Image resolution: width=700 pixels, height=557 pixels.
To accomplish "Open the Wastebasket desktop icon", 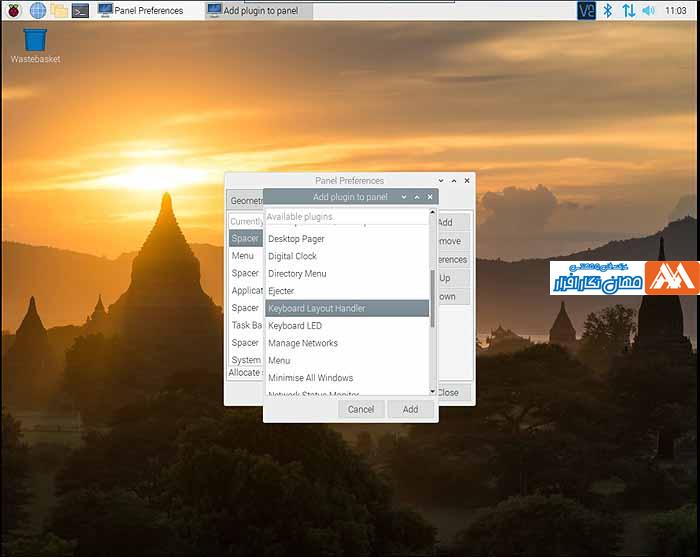I will click(x=35, y=46).
